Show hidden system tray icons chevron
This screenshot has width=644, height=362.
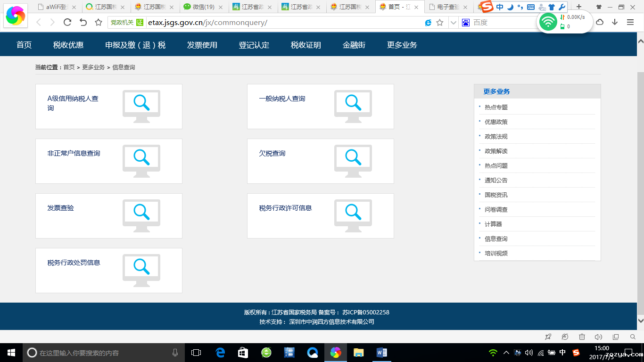pos(506,353)
